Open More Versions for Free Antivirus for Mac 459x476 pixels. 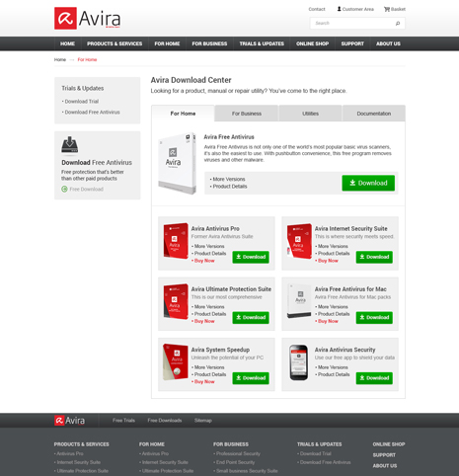pos(333,307)
